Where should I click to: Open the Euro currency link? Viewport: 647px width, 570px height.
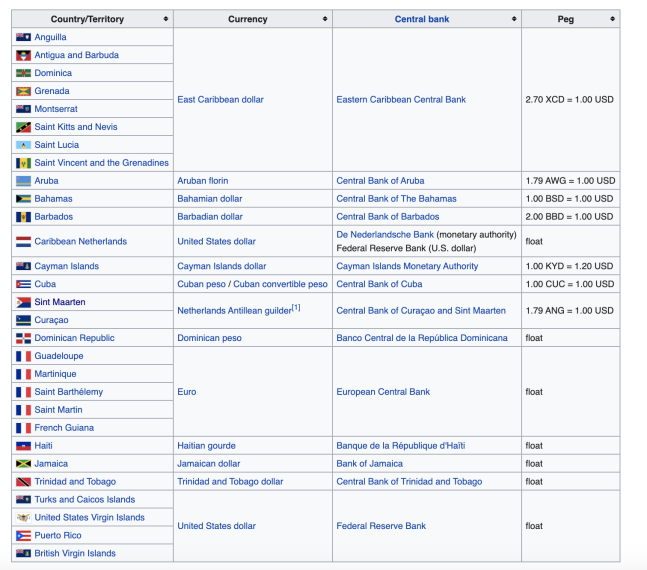pyautogui.click(x=187, y=392)
